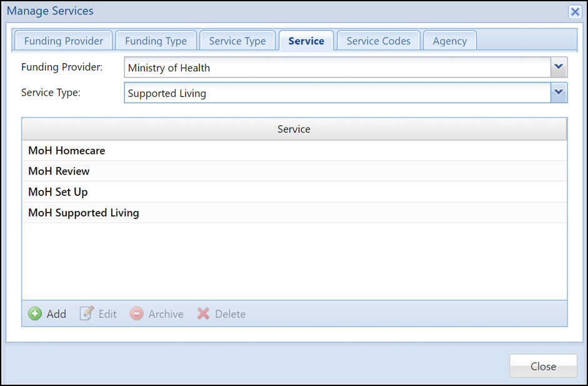The image size is (588, 386).
Task: Click the green Add plus icon
Action: (x=35, y=313)
